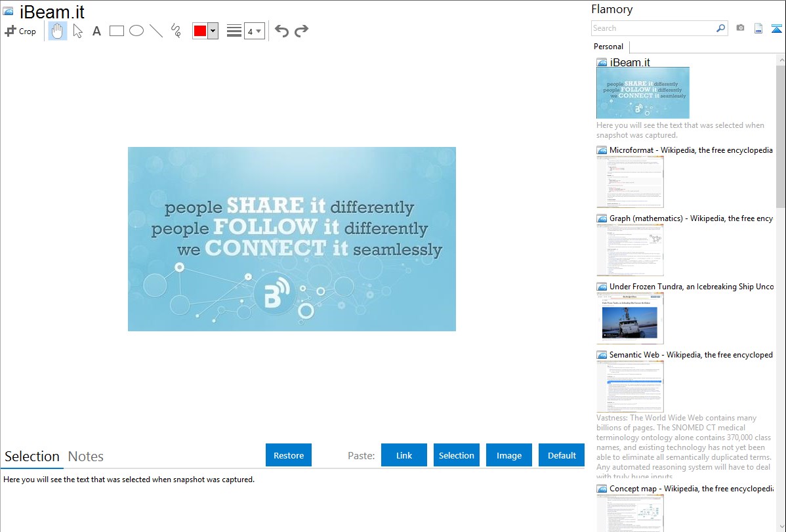The image size is (786, 532).
Task: Click the icon beside Graph (mathematics) entry
Action: (602, 218)
